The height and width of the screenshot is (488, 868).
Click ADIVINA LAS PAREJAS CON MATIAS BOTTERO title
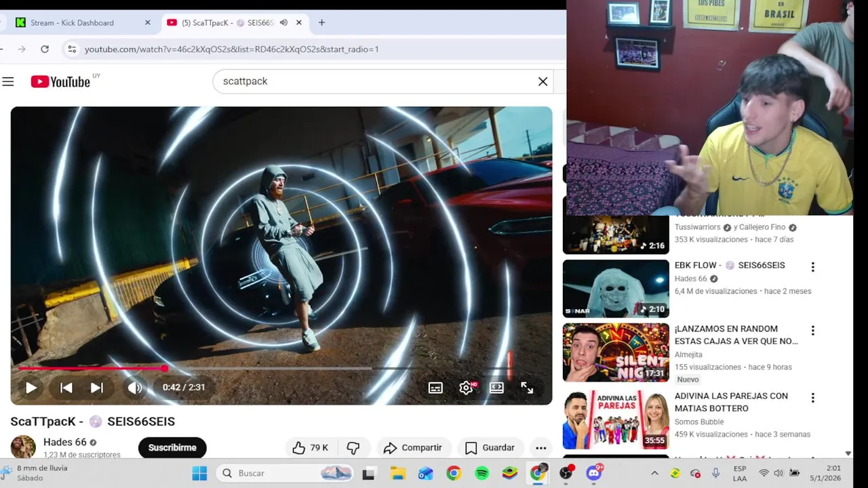[731, 402]
